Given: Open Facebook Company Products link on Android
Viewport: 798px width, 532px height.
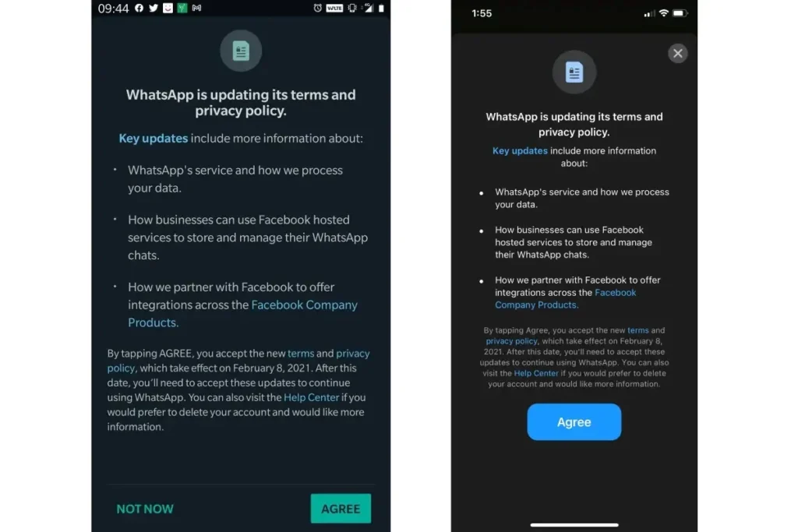Looking at the screenshot, I should [x=243, y=313].
